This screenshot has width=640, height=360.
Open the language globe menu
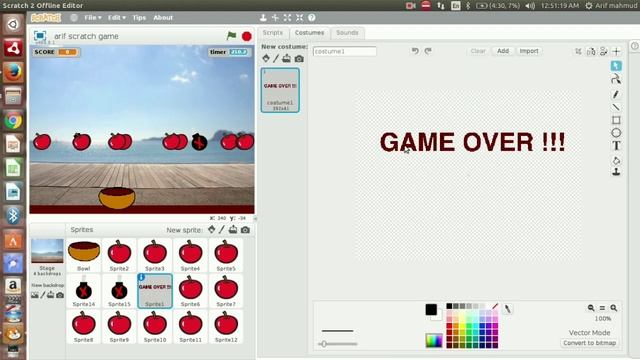click(74, 18)
